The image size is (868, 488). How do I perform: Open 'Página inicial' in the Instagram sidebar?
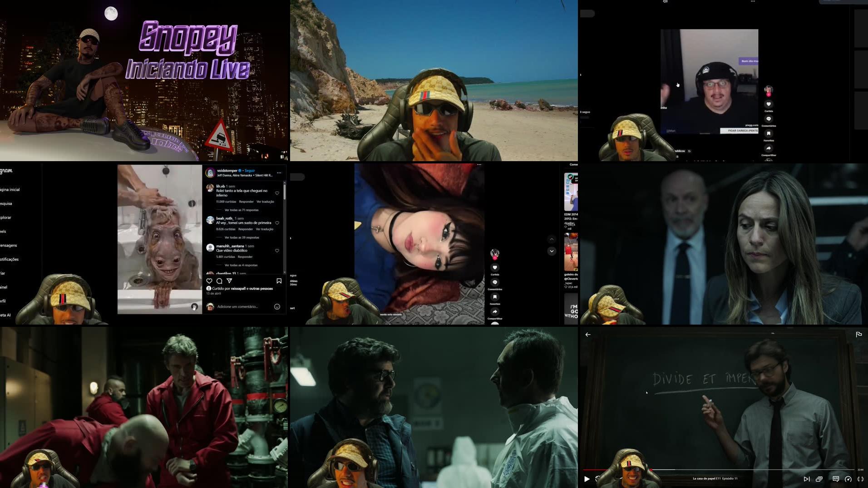10,190
